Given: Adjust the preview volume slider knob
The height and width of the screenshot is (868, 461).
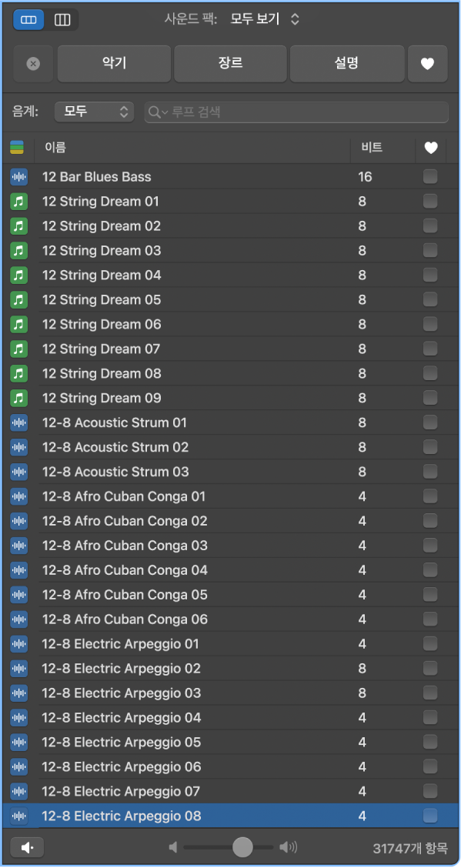Looking at the screenshot, I should [242, 847].
